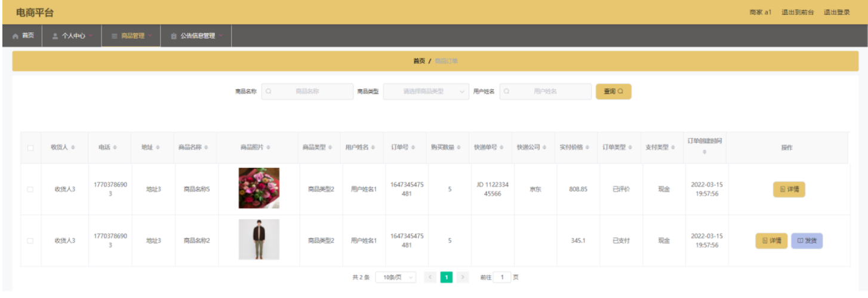Go to the previous page arrow
This screenshot has height=298, width=868.
(x=430, y=277)
